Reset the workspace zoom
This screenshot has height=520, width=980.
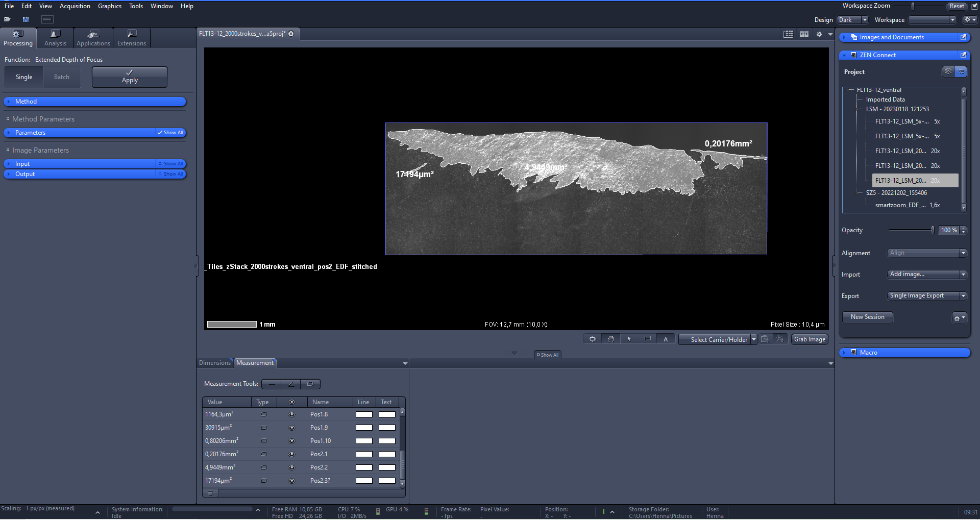coord(957,6)
